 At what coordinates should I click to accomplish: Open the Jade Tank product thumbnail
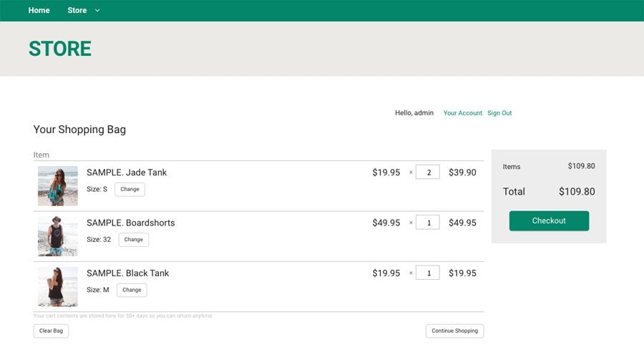[x=57, y=186]
